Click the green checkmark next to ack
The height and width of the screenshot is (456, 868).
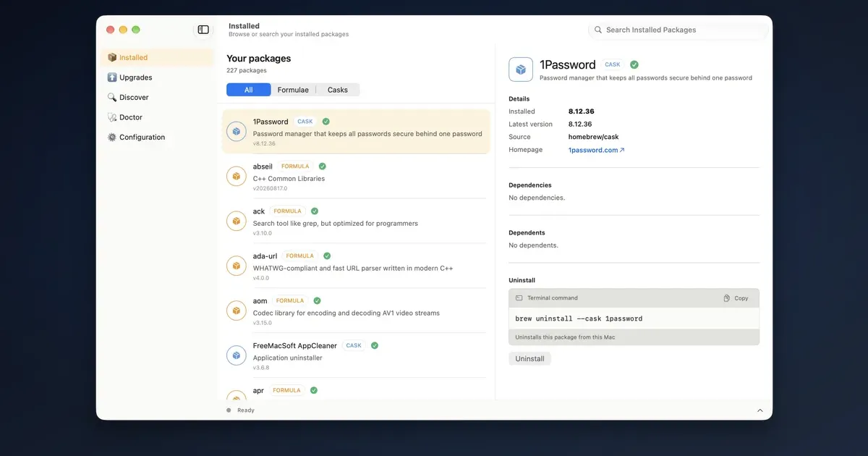coord(315,211)
